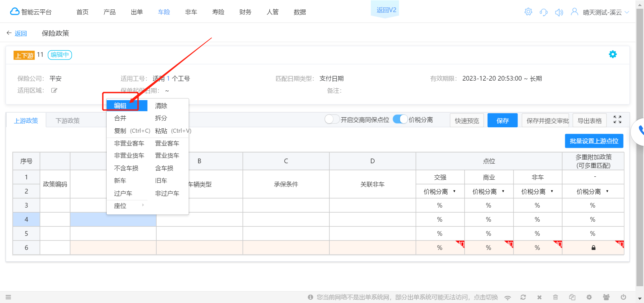Click row number 4 header cell
Image resolution: width=644 pixels, height=303 pixels.
coord(26,219)
